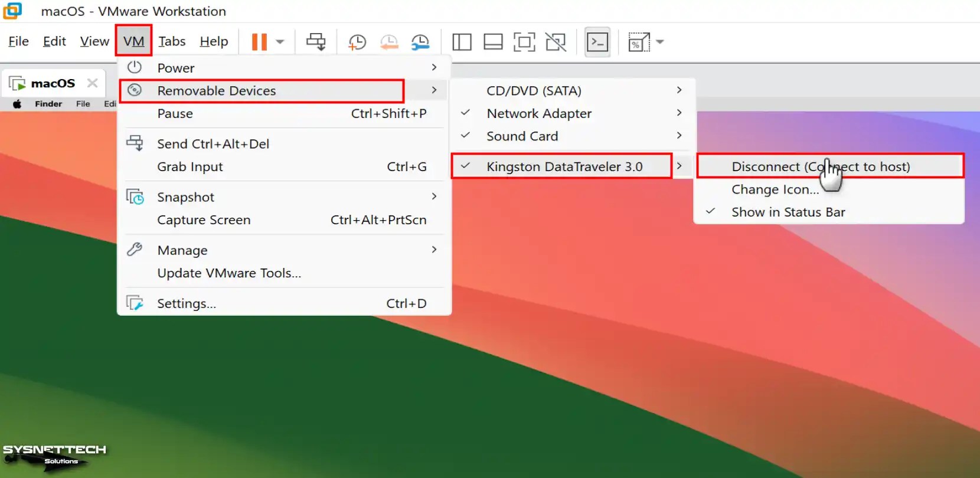Toggle Kingston DataTraveler 3.0 checkmark
980x478 pixels.
[465, 166]
